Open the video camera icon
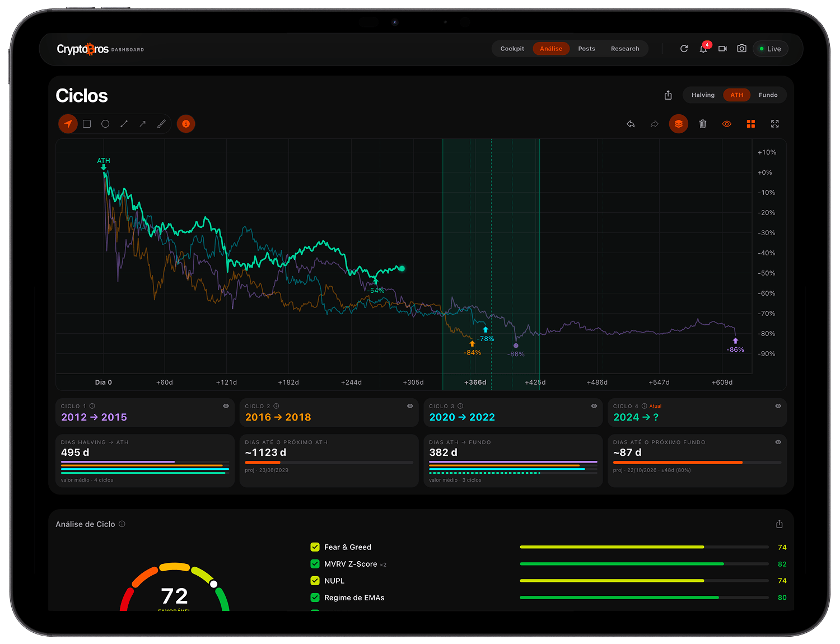The image size is (840, 644). [x=722, y=49]
